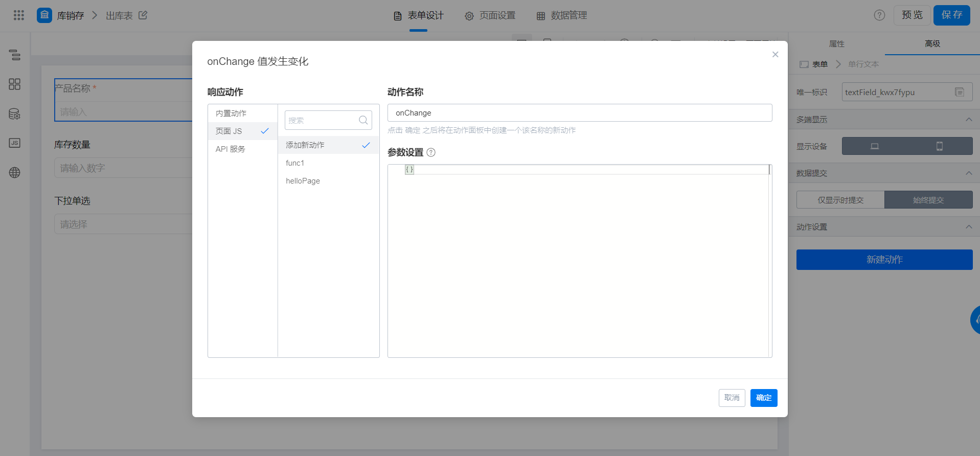Open the component library grid icon
The image size is (980, 456).
tap(15, 84)
